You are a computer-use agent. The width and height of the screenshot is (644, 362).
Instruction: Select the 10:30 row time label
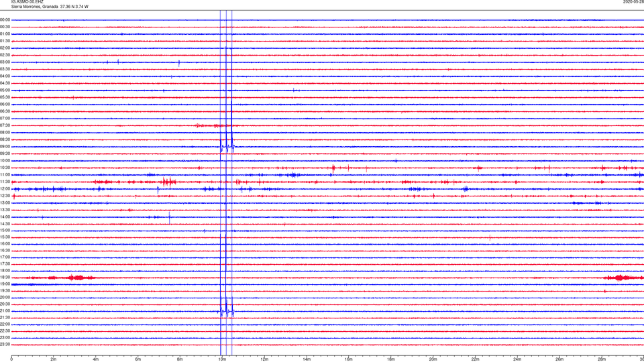coord(5,168)
